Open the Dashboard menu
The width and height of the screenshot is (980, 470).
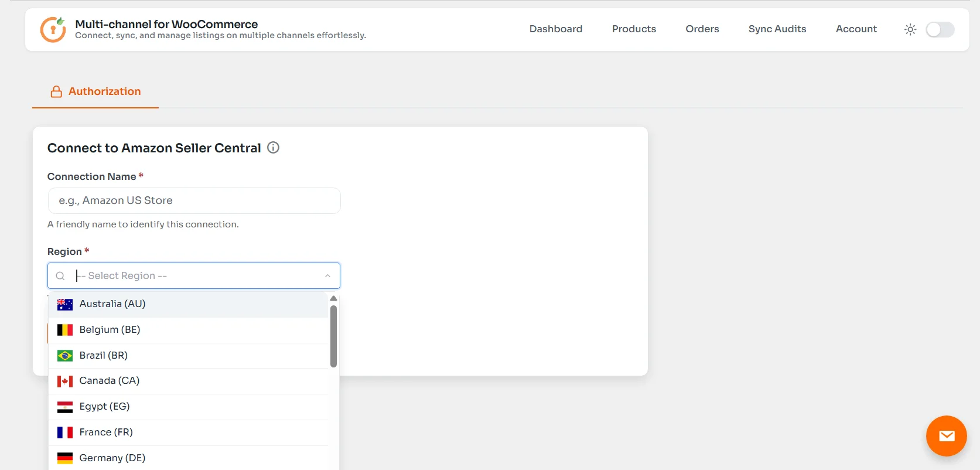[x=556, y=29]
